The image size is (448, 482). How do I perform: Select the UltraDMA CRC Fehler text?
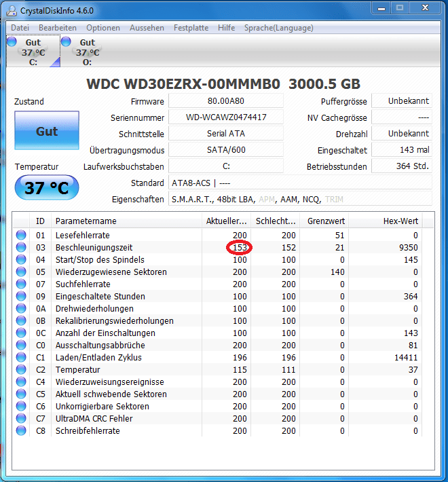[94, 419]
